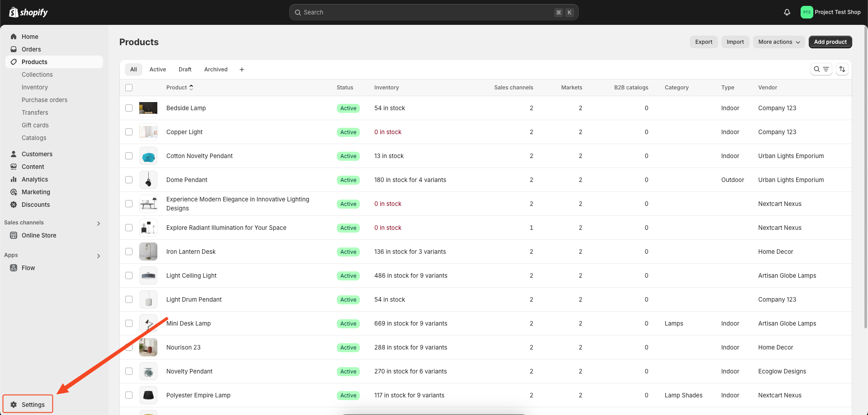Open Marketing in the sidebar
Image resolution: width=868 pixels, height=415 pixels.
point(36,192)
